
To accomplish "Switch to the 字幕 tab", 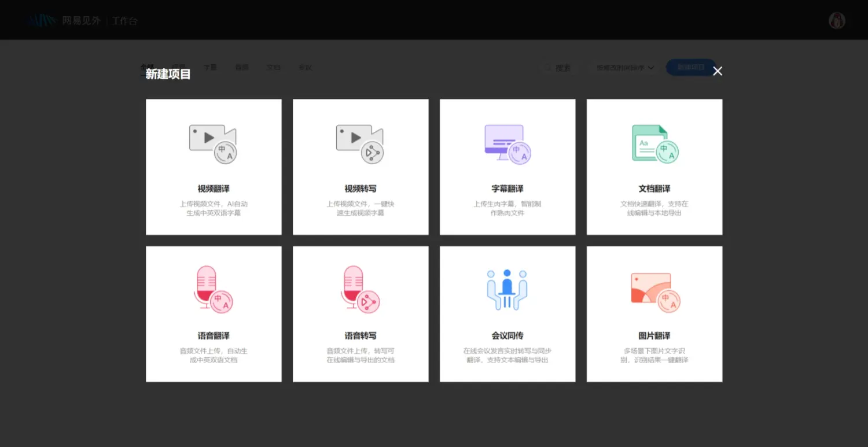I will pos(210,67).
